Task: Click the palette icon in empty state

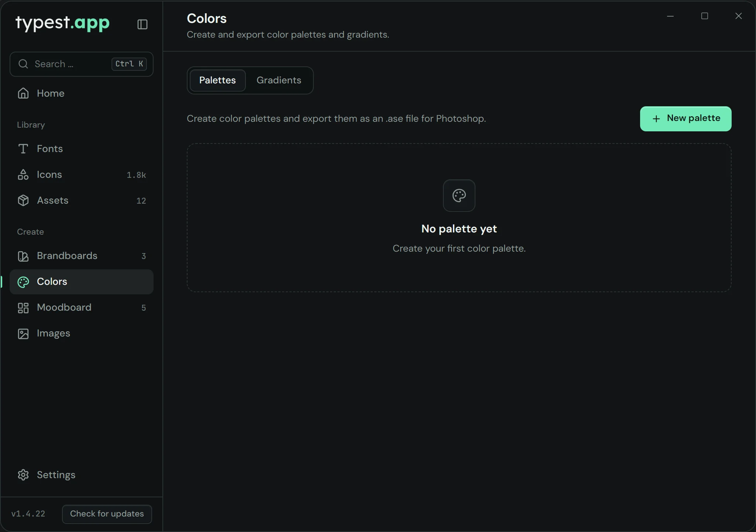Action: 459,196
